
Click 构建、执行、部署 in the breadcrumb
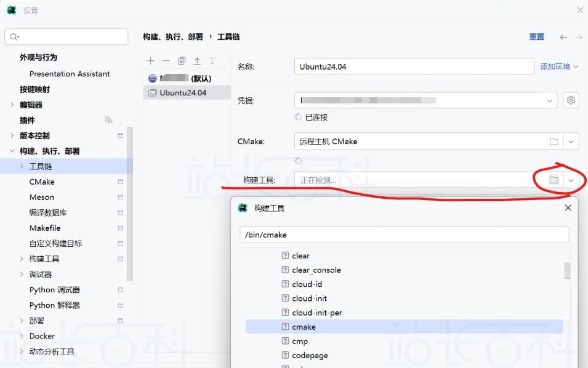click(173, 37)
